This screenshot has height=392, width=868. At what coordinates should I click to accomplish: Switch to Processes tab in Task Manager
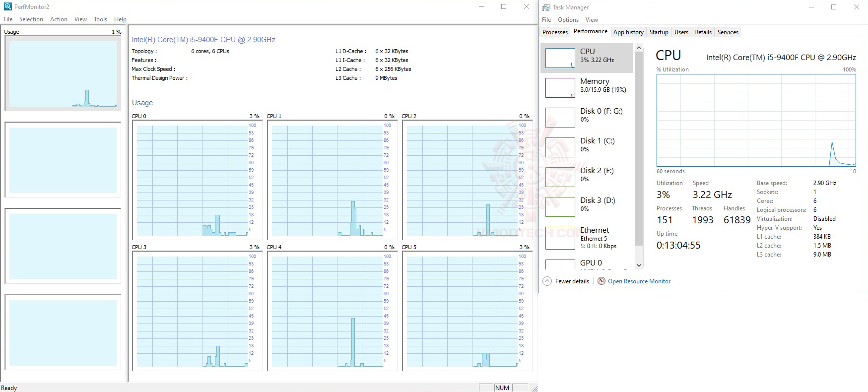coord(555,32)
